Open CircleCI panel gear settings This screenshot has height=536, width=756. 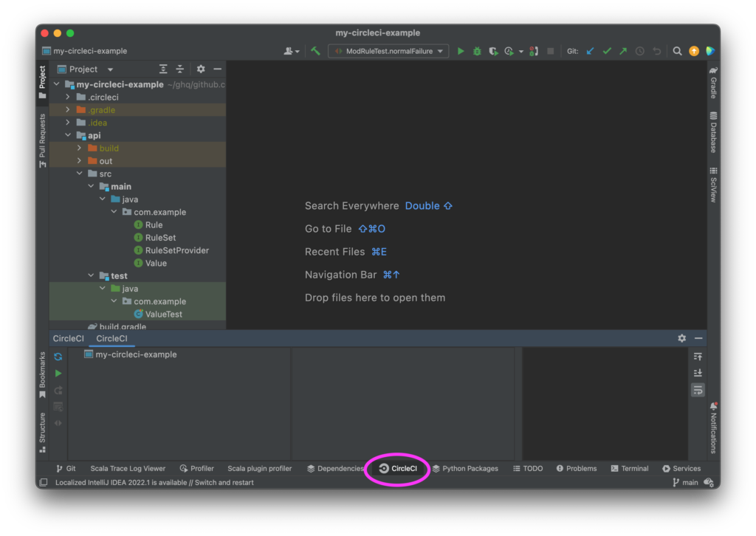[681, 338]
